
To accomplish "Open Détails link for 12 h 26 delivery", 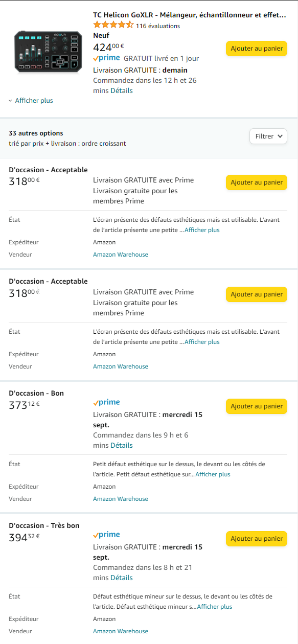I will [x=122, y=90].
